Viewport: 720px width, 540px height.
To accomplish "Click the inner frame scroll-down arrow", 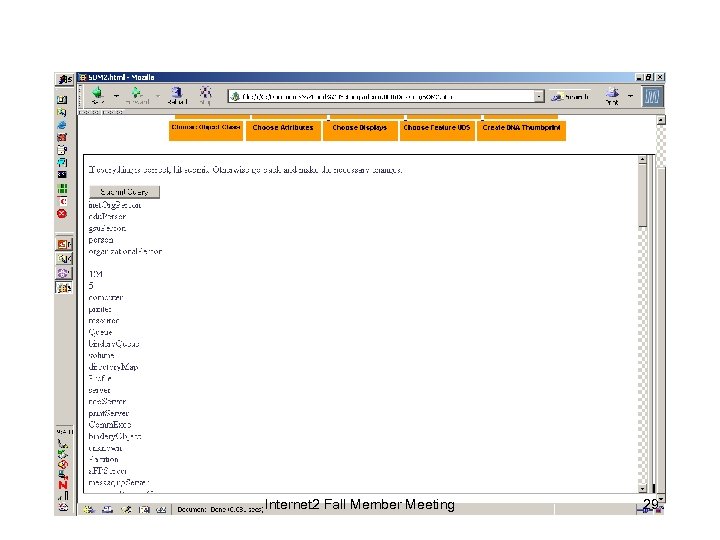I will (x=642, y=489).
